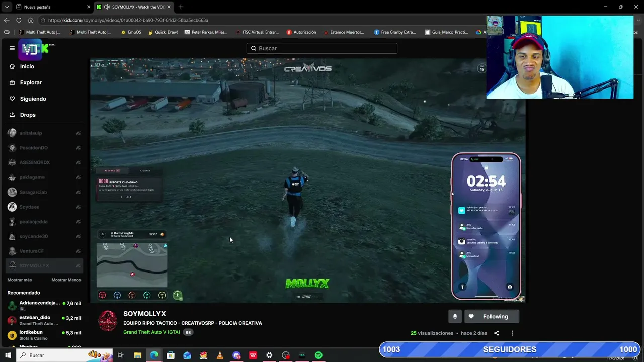The image size is (644, 362).
Task: Open the EmuOS bookmark
Action: click(131, 32)
